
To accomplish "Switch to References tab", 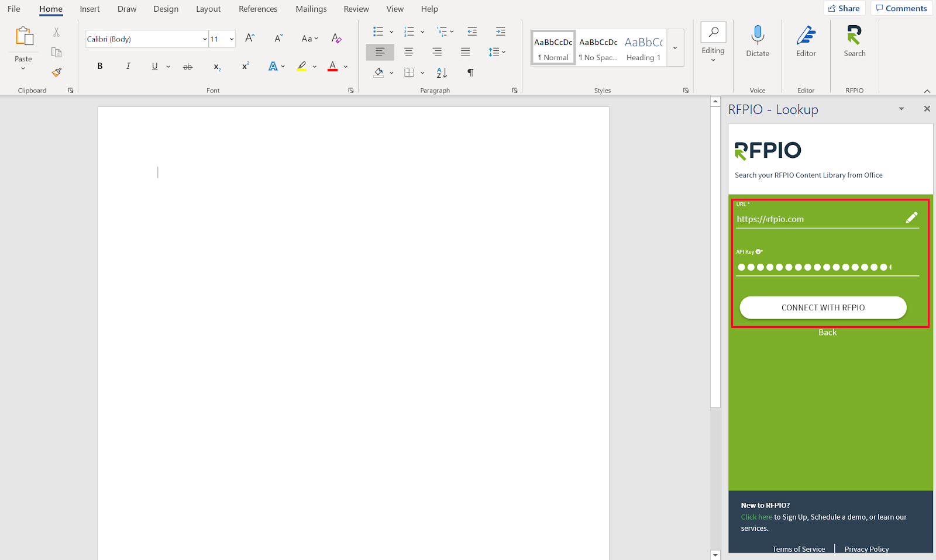I will [x=258, y=9].
